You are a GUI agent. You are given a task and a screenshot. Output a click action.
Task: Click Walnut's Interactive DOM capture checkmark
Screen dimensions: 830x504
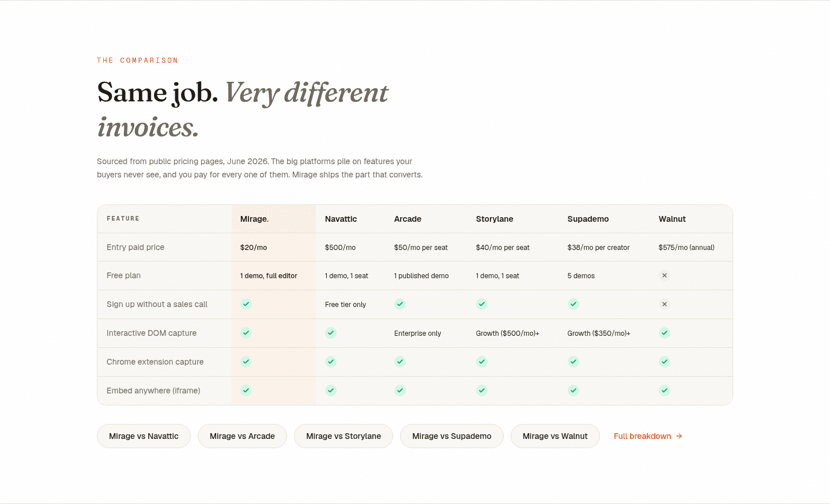665,333
